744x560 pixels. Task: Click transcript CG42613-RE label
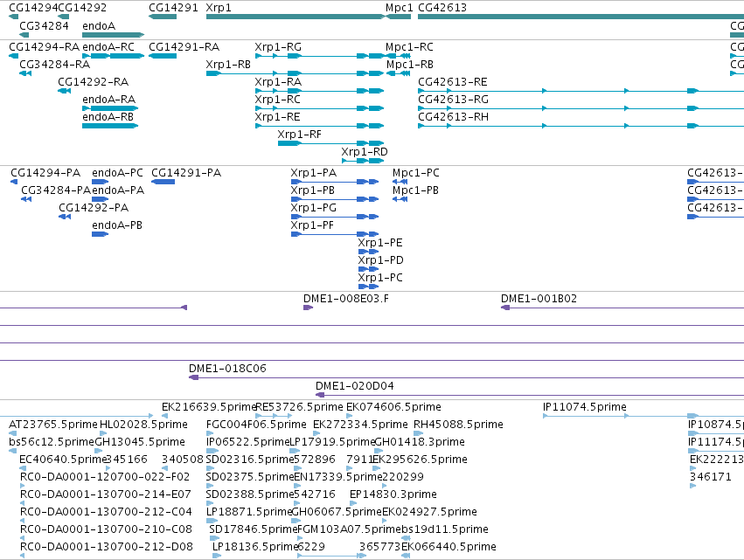pos(453,82)
